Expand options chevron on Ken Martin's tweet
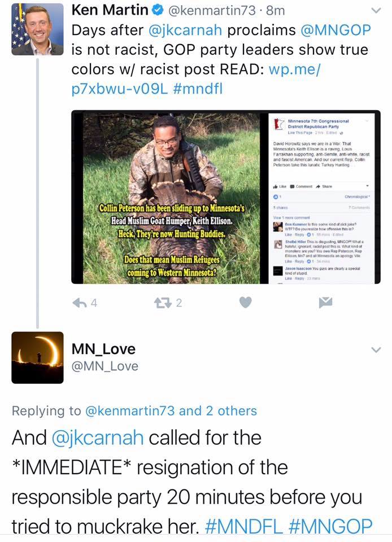This screenshot has width=392, height=542. pyautogui.click(x=375, y=11)
